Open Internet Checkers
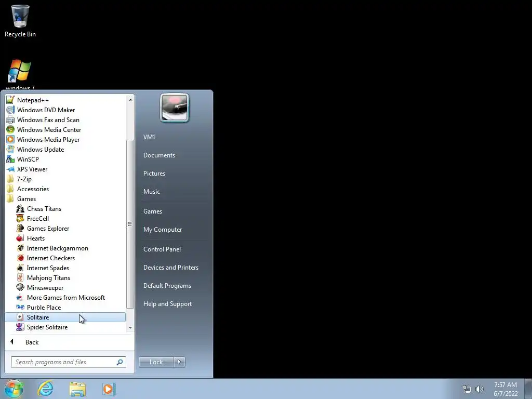The height and width of the screenshot is (399, 532). tap(65, 258)
